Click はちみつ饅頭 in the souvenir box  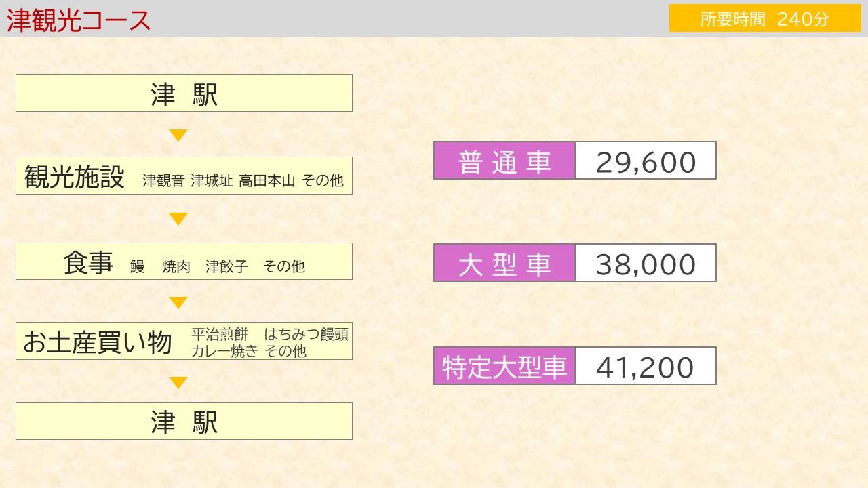[307, 334]
